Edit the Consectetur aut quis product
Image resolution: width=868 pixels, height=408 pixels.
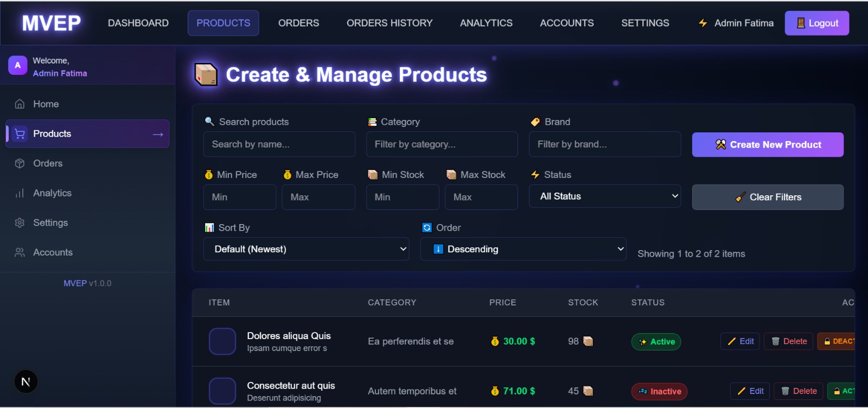tap(750, 391)
